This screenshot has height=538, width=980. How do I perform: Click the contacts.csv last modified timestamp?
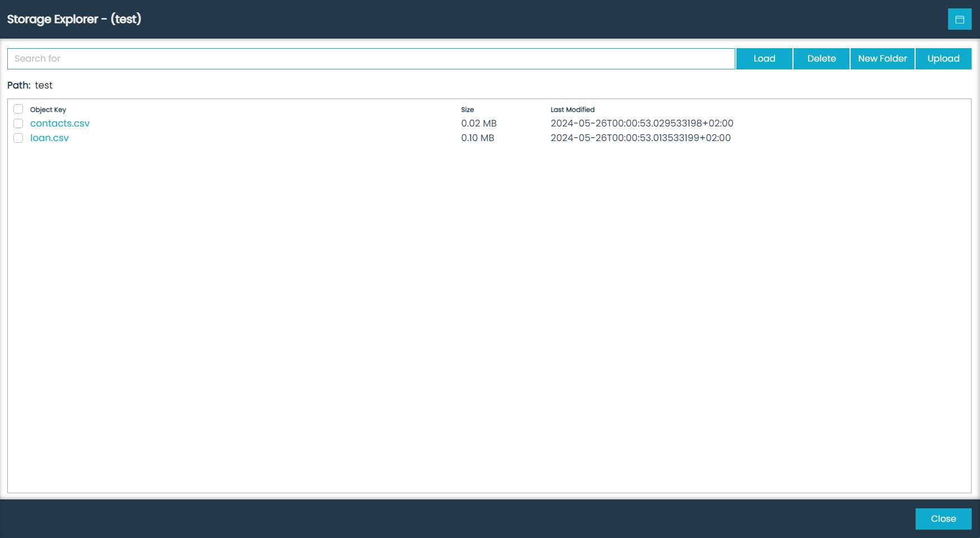tap(642, 123)
